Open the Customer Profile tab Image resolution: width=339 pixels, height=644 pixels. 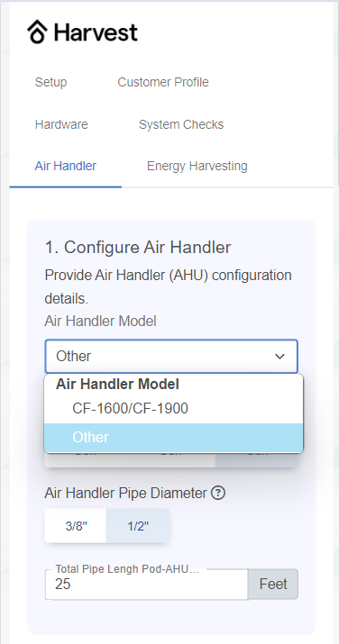coord(163,82)
